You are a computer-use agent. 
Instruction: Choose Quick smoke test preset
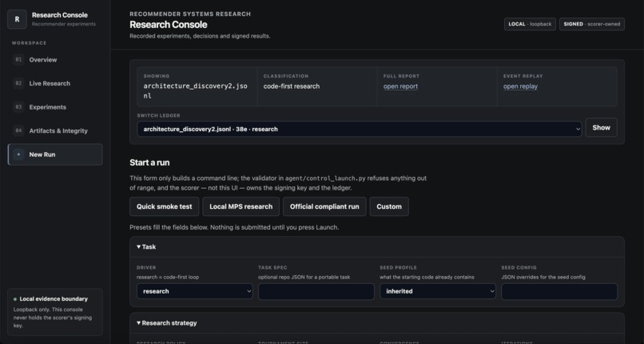pyautogui.click(x=165, y=206)
